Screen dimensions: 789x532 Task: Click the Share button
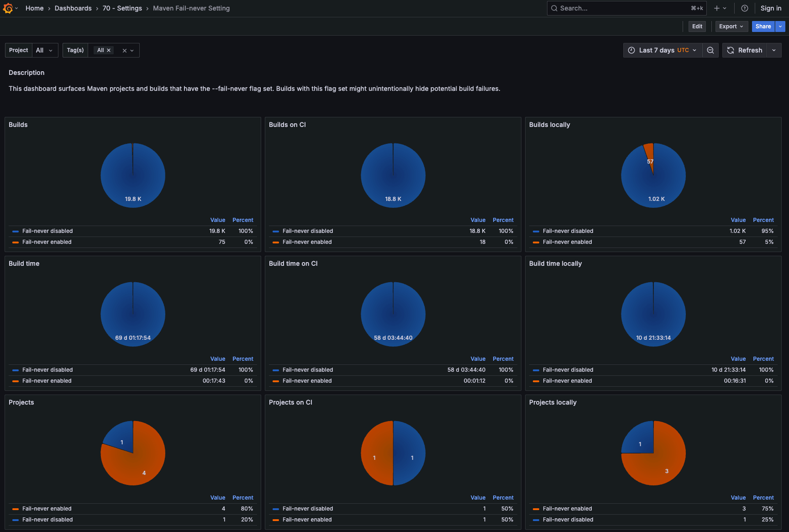click(763, 26)
